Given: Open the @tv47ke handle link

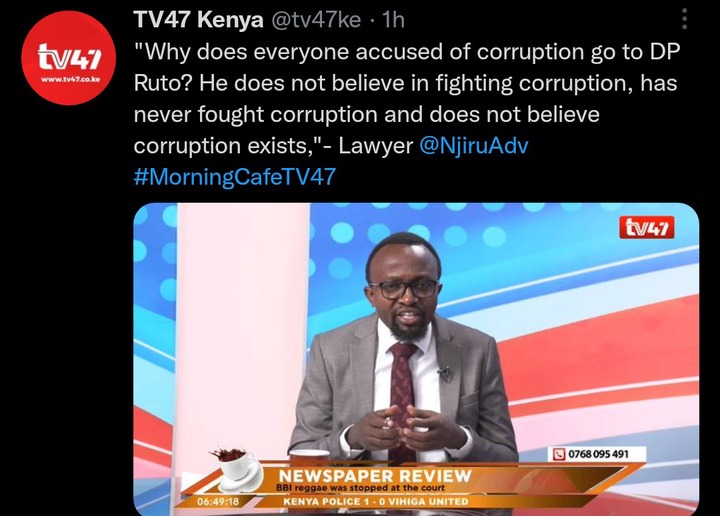Looking at the screenshot, I should (x=316, y=20).
